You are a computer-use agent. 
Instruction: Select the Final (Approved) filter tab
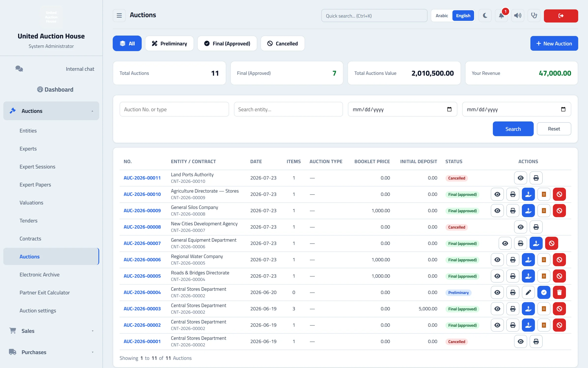227,43
